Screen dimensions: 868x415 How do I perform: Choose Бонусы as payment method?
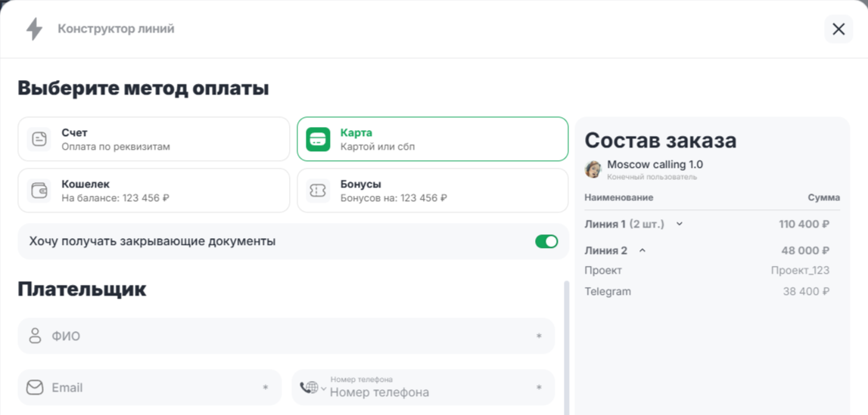coord(432,190)
